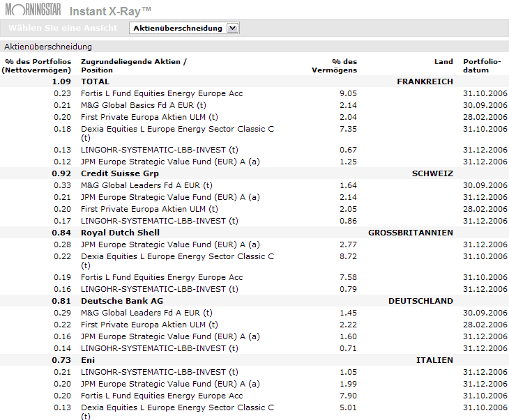Viewport: 509px width, 420px height.
Task: Click the 7.35 asset percentage value
Action: 348,129
